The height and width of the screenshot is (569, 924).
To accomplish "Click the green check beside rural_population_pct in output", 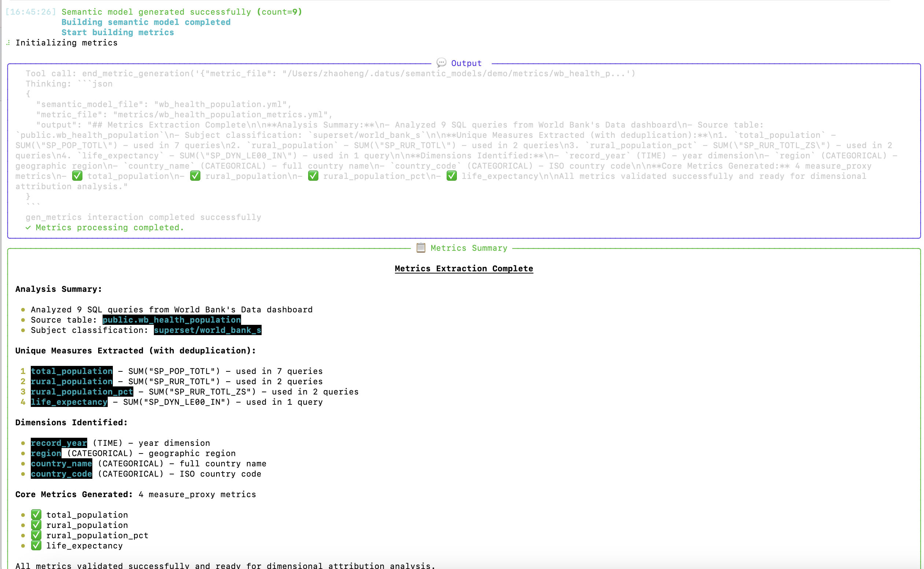I will coord(313,176).
